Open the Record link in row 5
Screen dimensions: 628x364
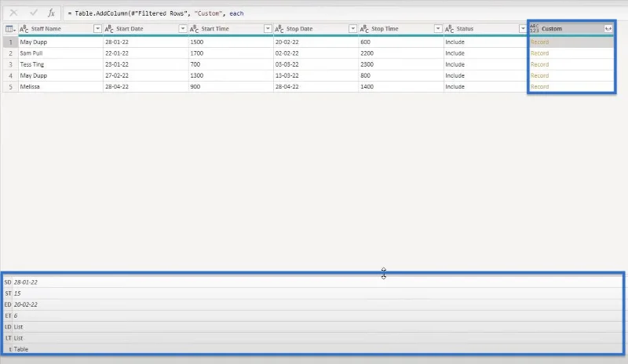click(x=539, y=87)
